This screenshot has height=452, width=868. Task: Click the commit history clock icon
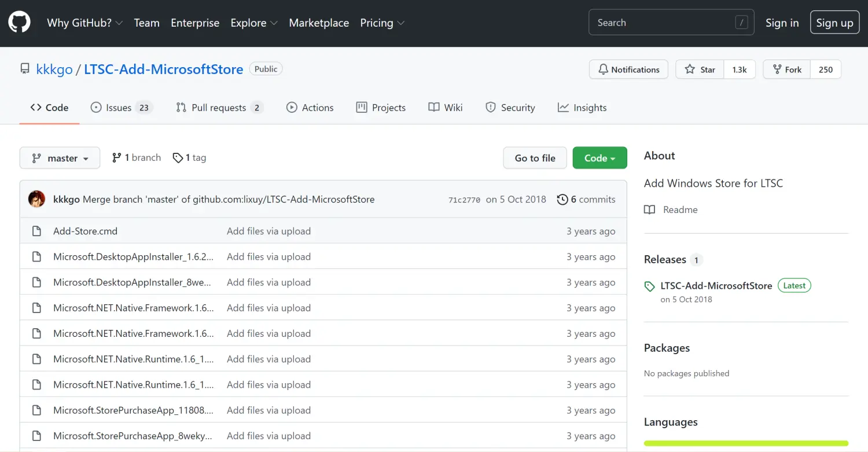562,199
